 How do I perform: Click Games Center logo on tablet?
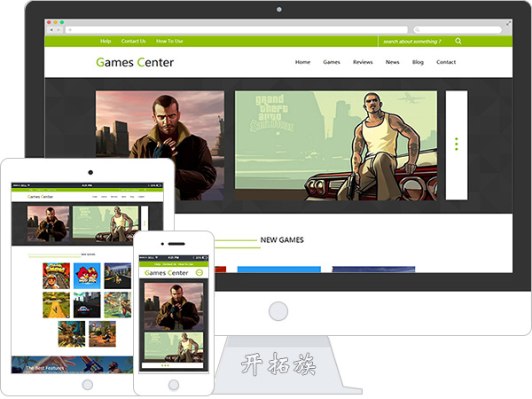40,197
